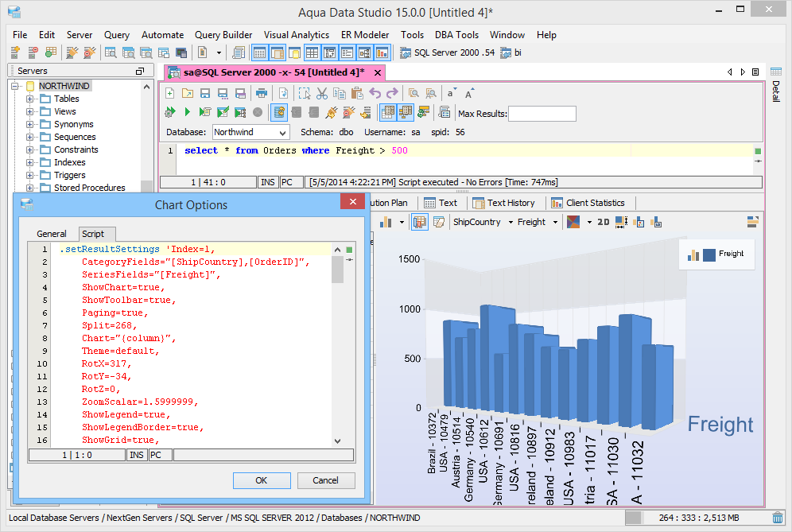Click the Print icon in editor toolbar
The image size is (792, 532).
pyautogui.click(x=261, y=94)
